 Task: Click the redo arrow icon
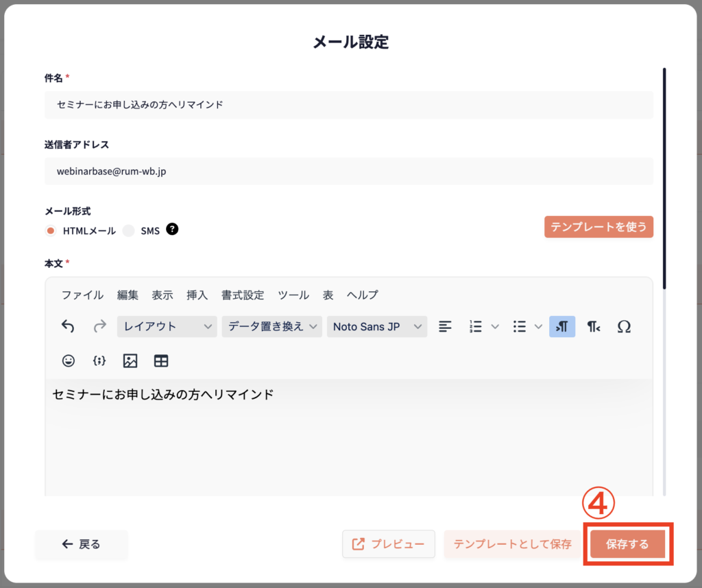(100, 327)
